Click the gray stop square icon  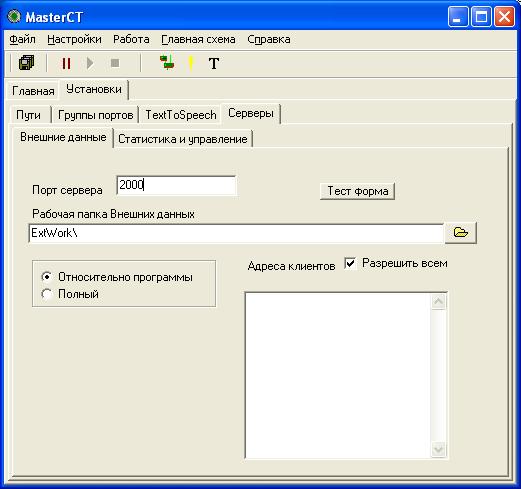click(x=115, y=63)
